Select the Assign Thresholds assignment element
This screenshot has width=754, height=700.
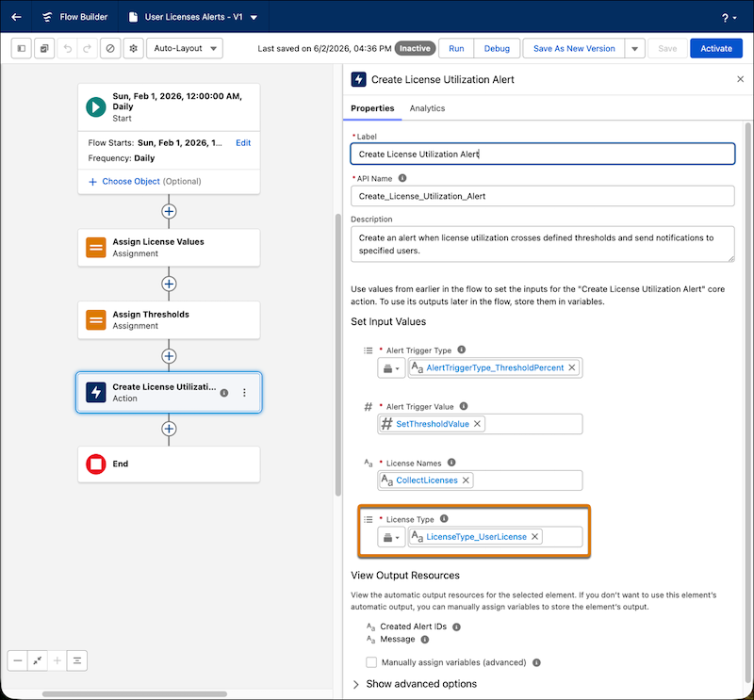pos(169,320)
